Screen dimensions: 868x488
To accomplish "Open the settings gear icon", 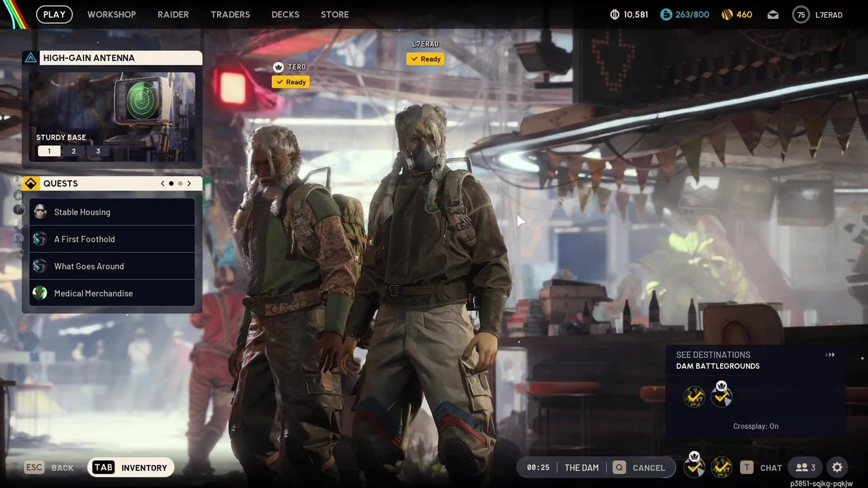I will click(x=837, y=467).
